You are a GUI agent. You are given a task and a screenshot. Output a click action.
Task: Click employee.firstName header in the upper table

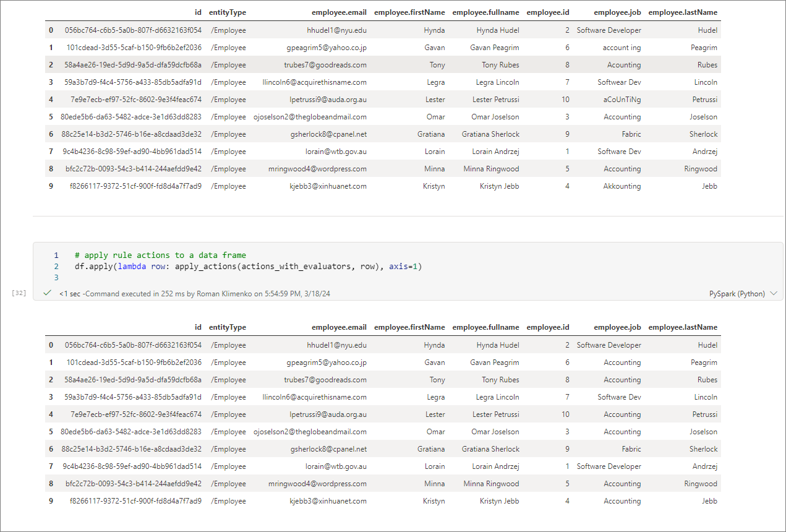[x=409, y=12]
